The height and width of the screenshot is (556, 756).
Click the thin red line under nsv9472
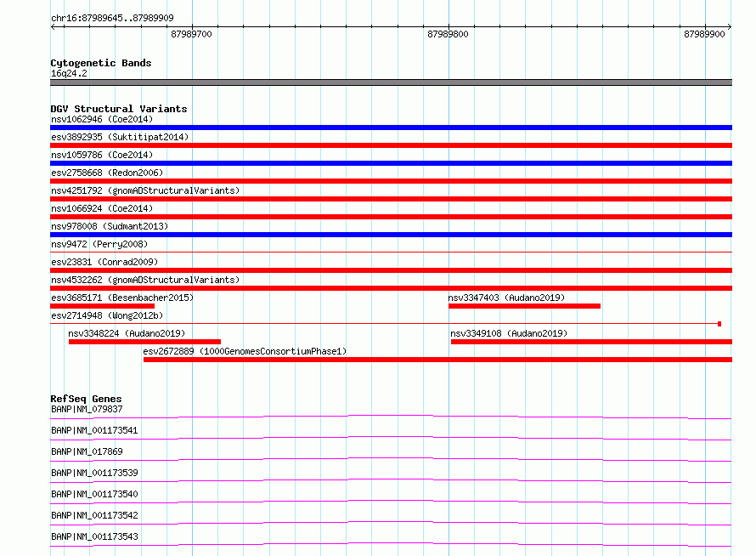click(391, 252)
